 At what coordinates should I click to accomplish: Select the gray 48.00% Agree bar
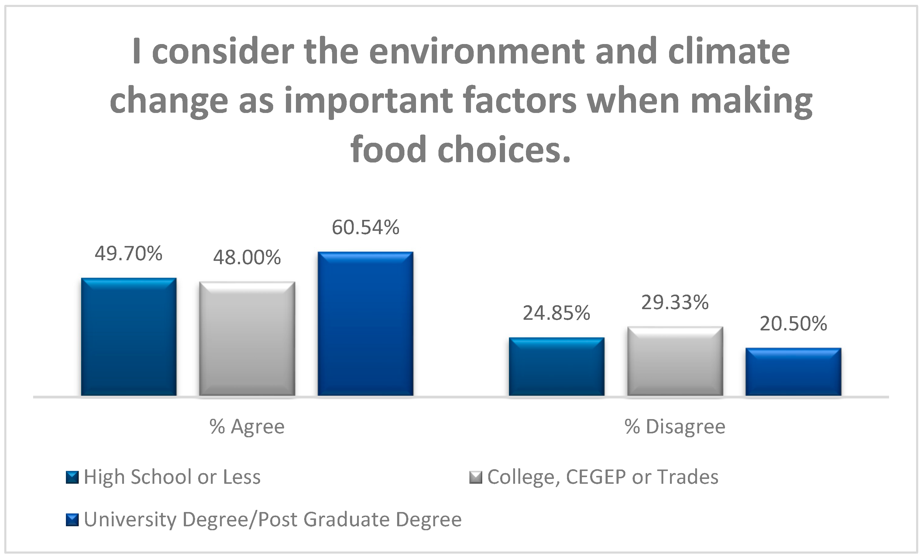point(247,339)
